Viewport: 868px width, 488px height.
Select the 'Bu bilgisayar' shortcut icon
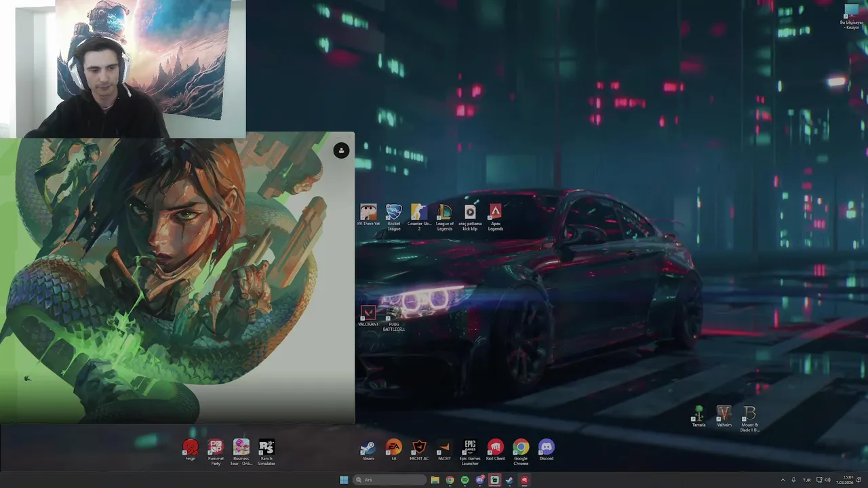851,16
